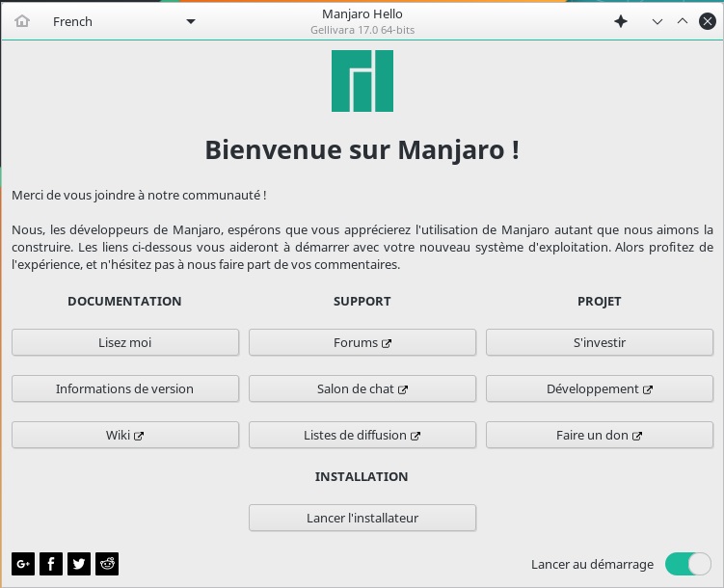Click the PROJET column heading
Viewport: 724px width, 588px height.
point(600,302)
